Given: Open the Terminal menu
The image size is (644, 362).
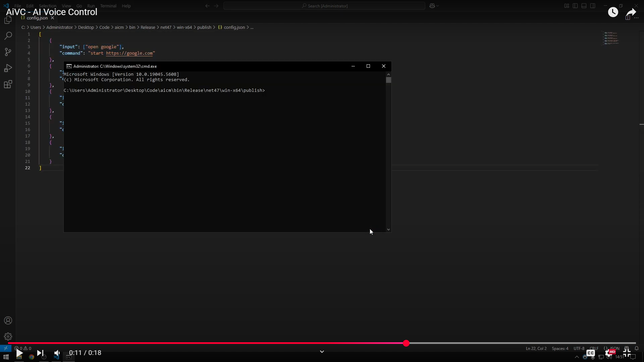Looking at the screenshot, I should coord(108,6).
